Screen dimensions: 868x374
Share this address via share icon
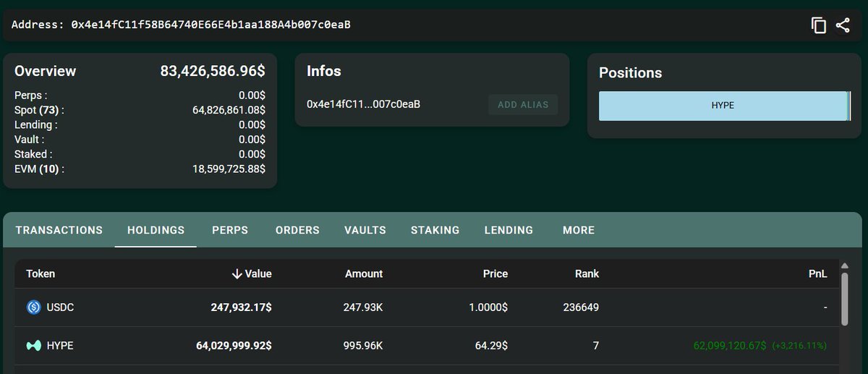[843, 25]
